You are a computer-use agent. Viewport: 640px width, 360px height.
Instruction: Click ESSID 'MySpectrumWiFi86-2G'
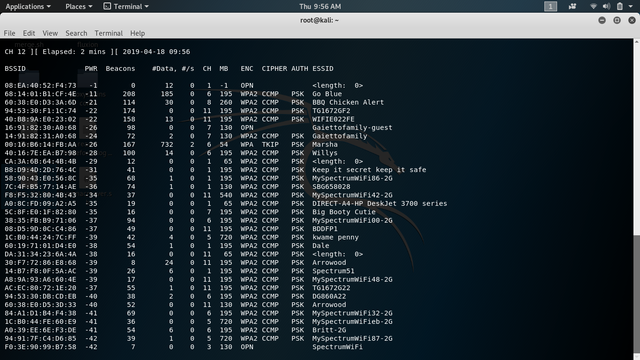(352, 178)
